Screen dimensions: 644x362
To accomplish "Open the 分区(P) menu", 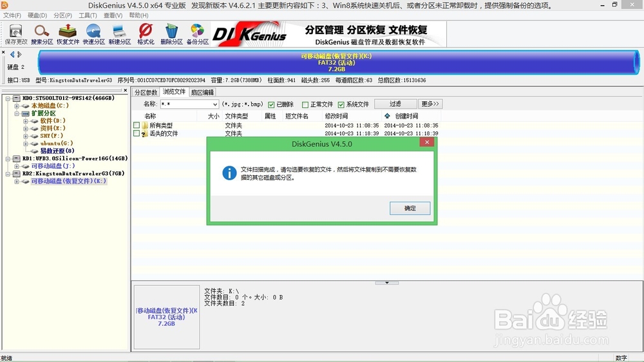I will click(x=63, y=15).
